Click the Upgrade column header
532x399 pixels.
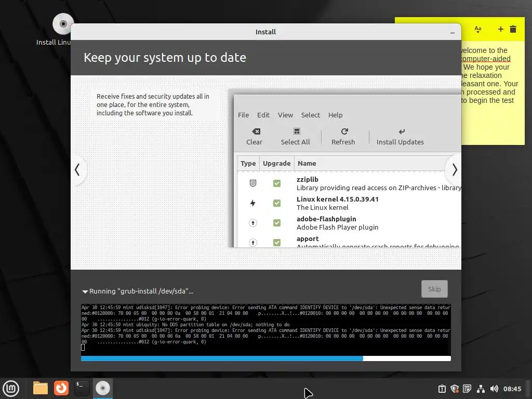tap(276, 164)
